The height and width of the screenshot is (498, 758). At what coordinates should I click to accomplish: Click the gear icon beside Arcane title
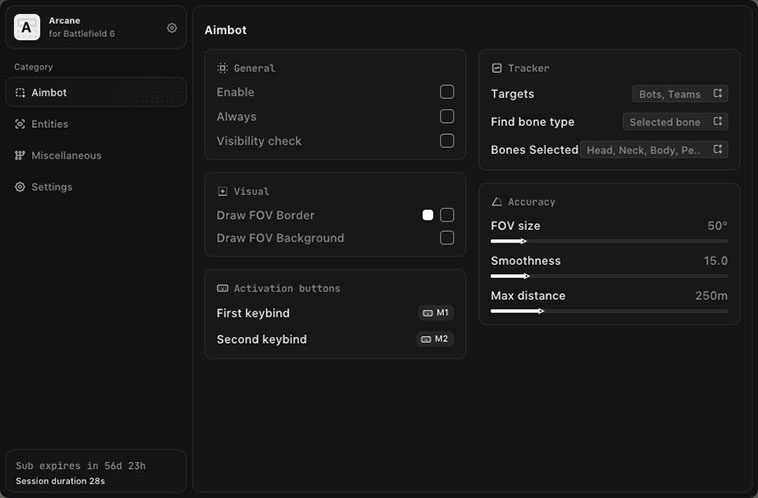tap(172, 28)
